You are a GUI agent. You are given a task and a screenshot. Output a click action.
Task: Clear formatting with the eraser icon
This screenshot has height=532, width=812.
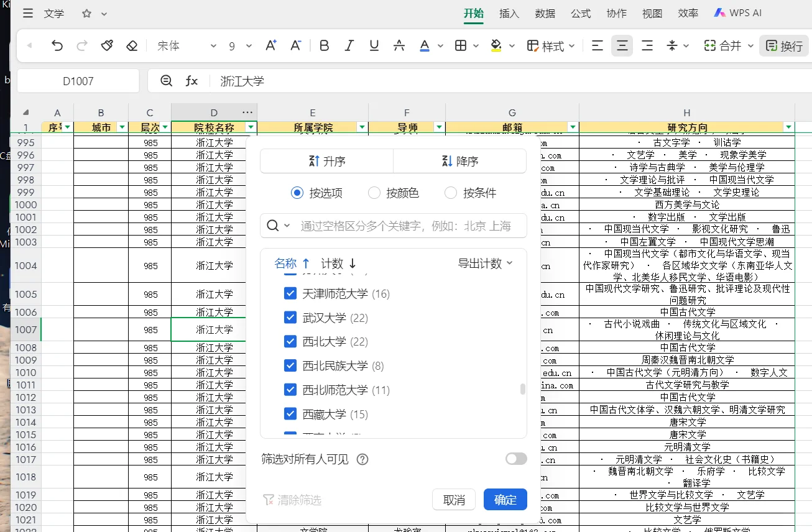coord(131,45)
